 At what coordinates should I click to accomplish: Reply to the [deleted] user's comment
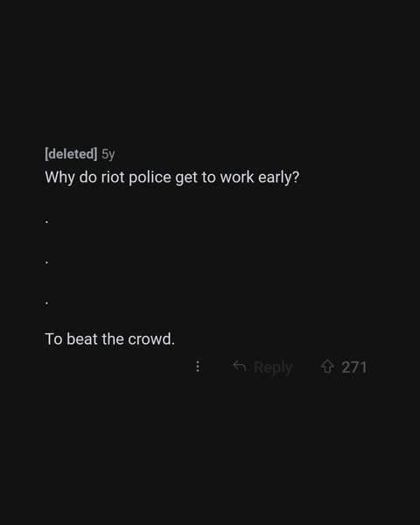[x=262, y=367]
